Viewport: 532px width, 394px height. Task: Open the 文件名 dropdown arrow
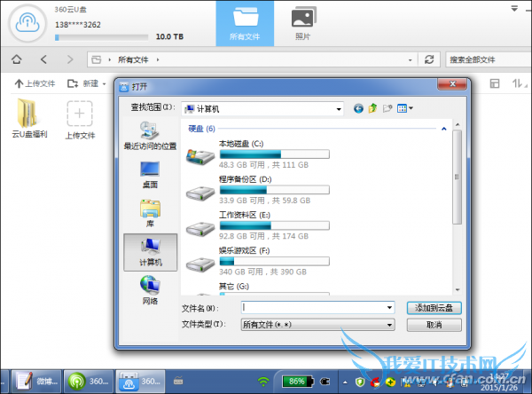click(x=389, y=308)
